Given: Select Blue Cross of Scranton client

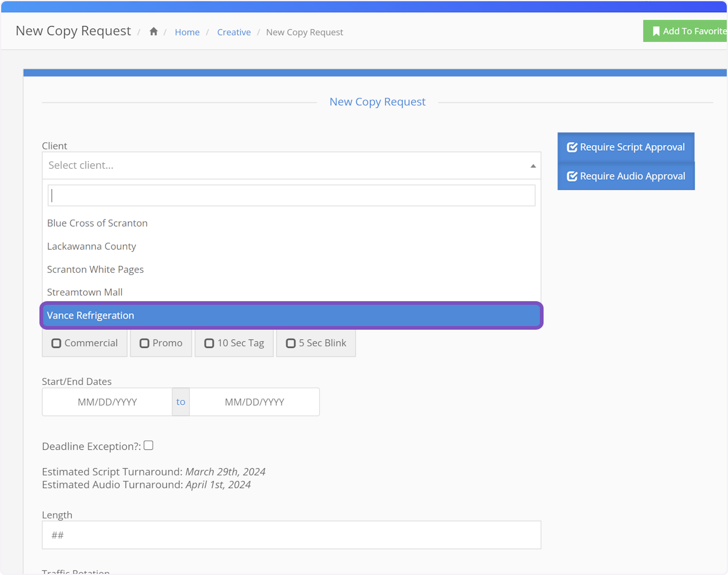Looking at the screenshot, I should 98,223.
